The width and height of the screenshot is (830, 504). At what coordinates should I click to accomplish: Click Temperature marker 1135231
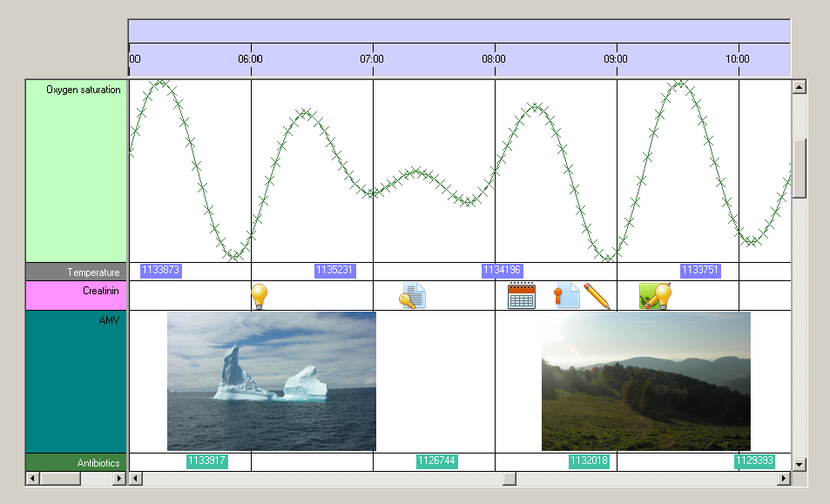point(334,271)
